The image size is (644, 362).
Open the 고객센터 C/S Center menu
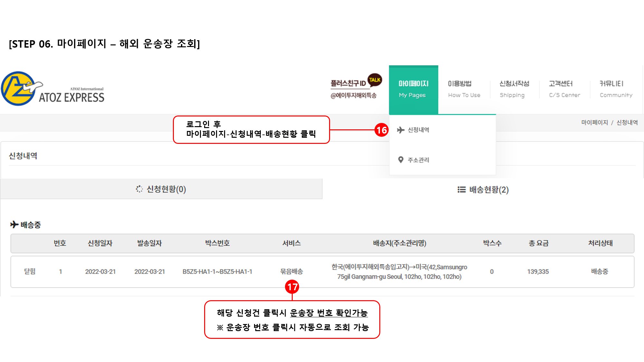564,89
